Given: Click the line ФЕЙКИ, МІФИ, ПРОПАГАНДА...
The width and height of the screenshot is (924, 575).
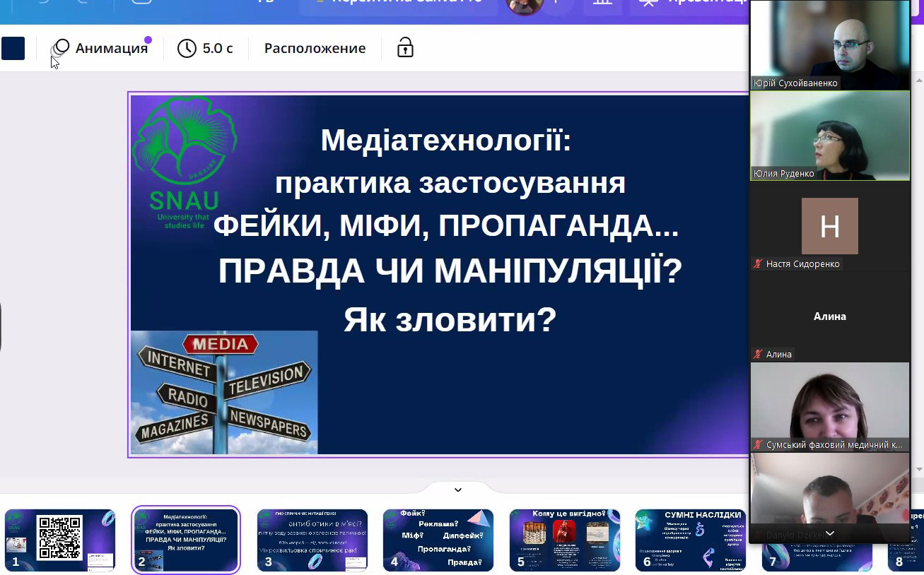Looking at the screenshot, I should (446, 227).
